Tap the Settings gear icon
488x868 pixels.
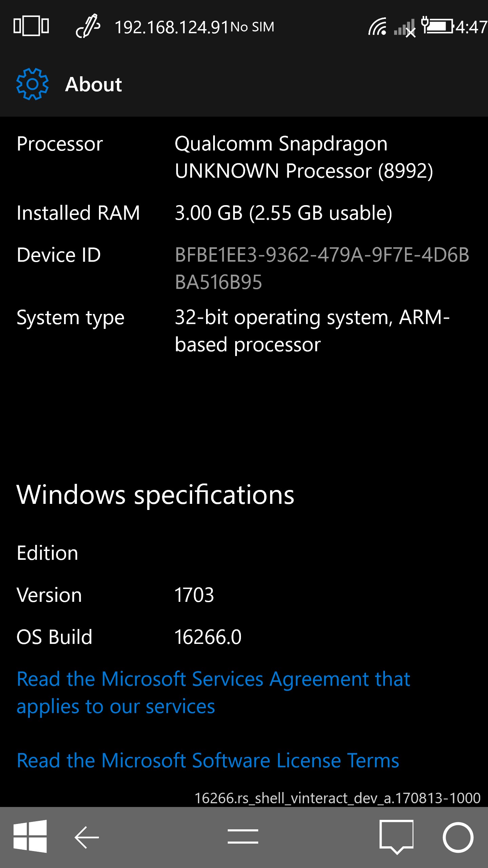click(x=32, y=84)
